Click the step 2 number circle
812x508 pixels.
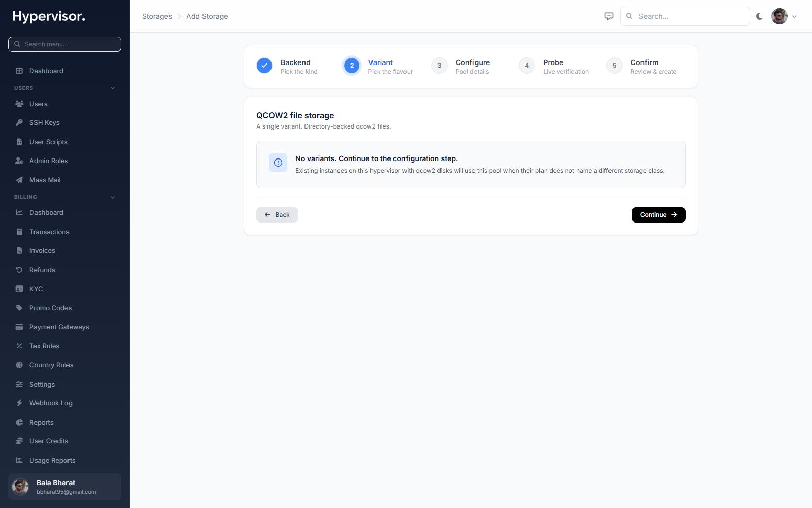(352, 66)
